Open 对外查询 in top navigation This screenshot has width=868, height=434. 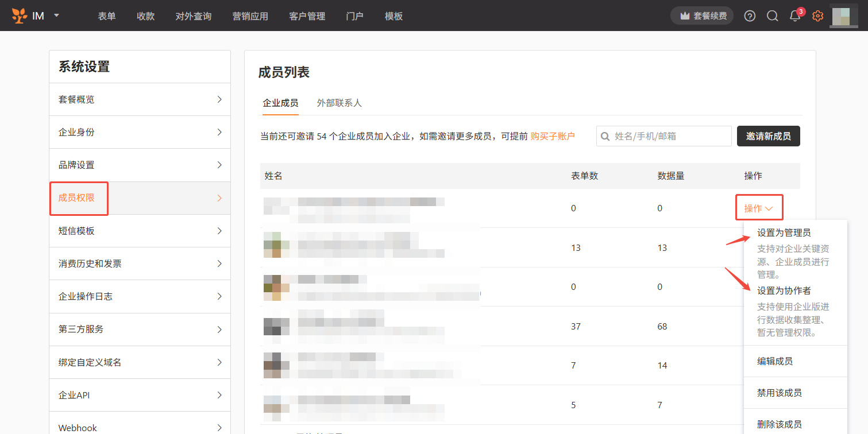tap(194, 16)
